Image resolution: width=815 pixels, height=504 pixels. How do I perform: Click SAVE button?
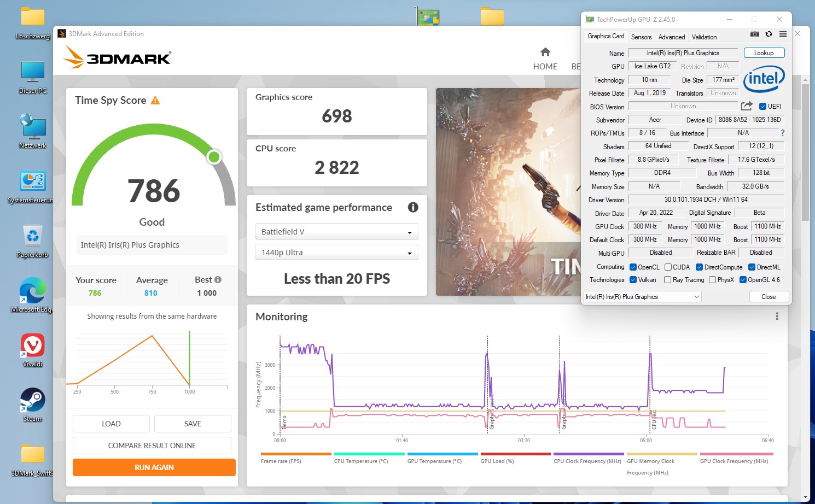coord(193,424)
